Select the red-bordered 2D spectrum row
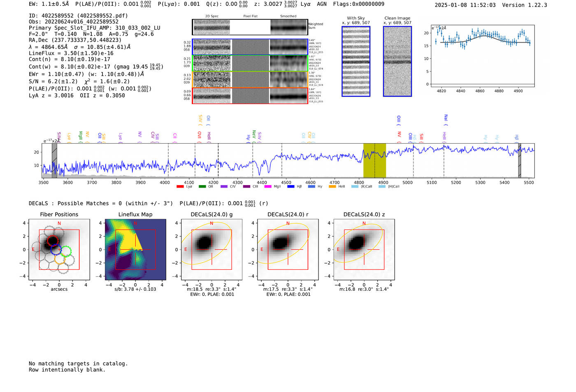 click(x=250, y=95)
